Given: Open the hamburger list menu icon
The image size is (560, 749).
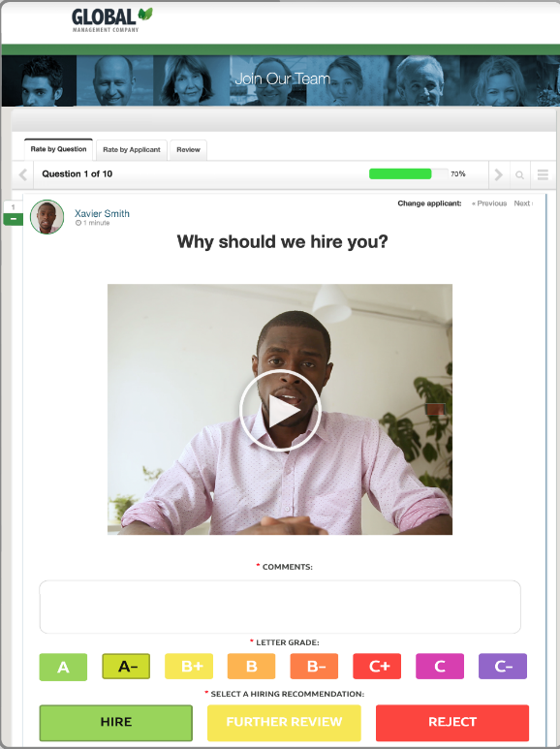Looking at the screenshot, I should point(543,174).
